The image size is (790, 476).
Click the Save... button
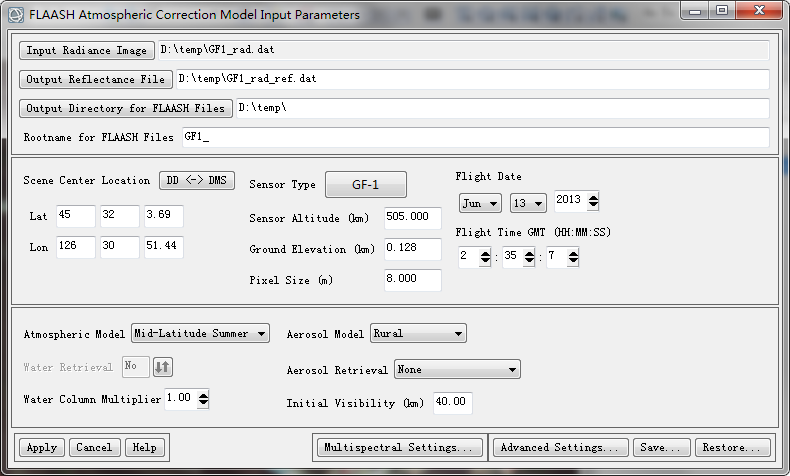662,447
